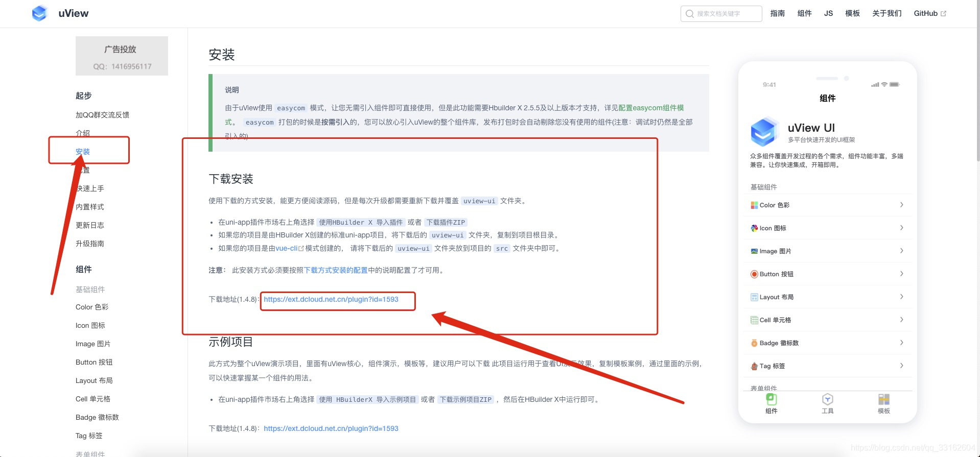Open sidebar item Badge 徽标数
The width and height of the screenshot is (980, 457).
pyautogui.click(x=97, y=418)
